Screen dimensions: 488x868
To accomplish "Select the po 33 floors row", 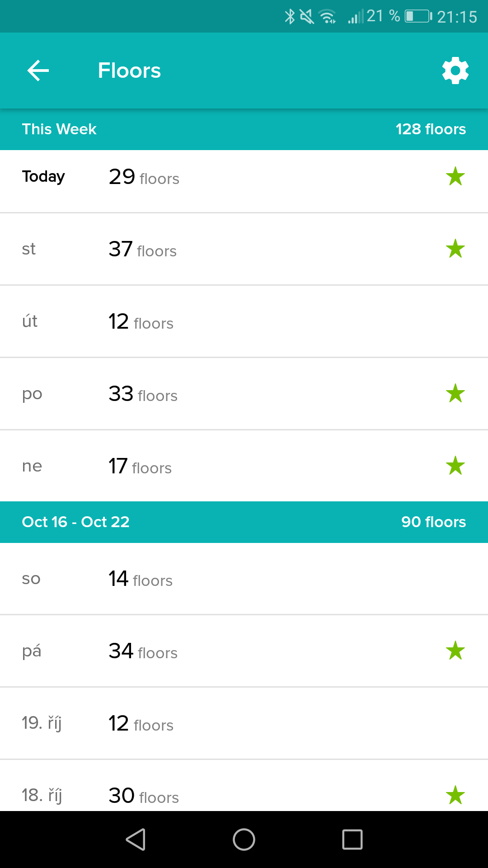I will pos(244,394).
